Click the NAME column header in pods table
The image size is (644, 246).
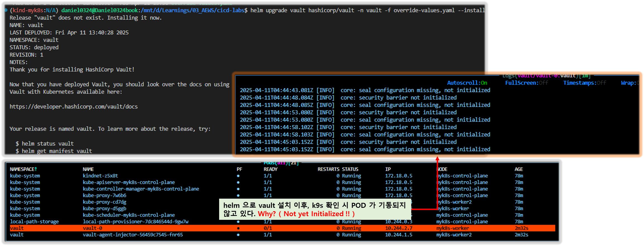[x=88, y=169]
